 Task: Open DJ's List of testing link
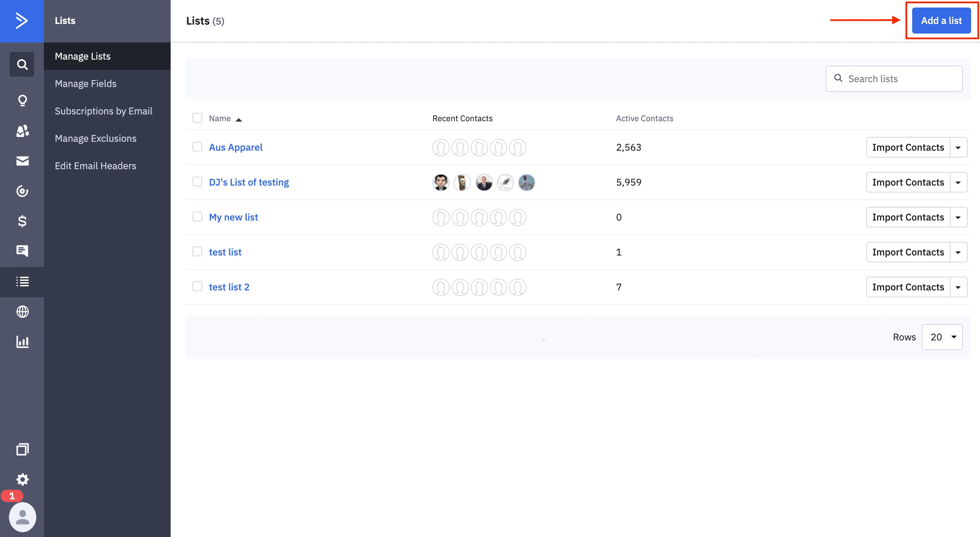click(249, 182)
